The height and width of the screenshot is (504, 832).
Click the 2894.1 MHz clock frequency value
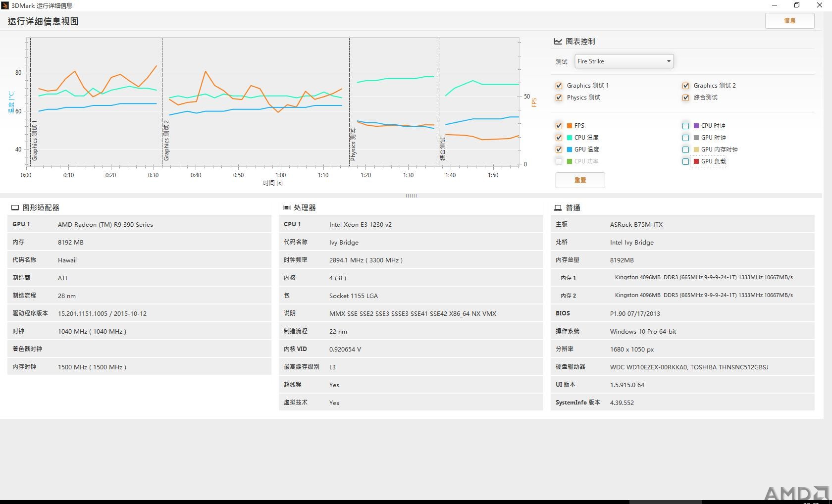point(366,260)
